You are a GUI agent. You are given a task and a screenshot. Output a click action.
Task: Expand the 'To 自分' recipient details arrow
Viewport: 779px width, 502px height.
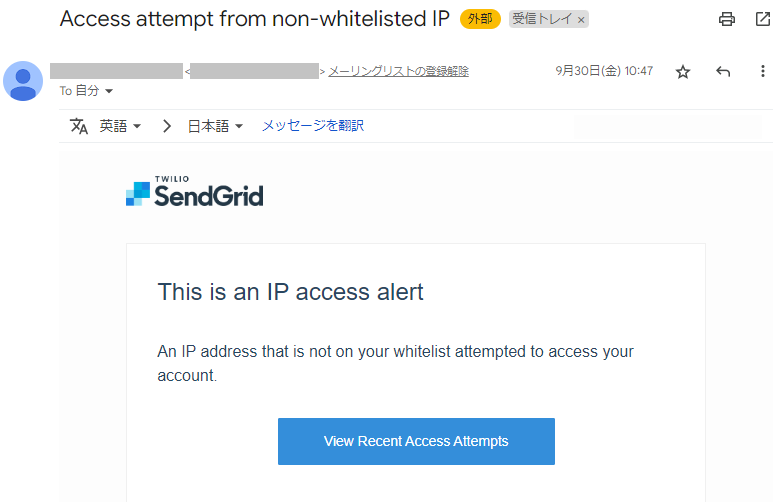tap(109, 91)
